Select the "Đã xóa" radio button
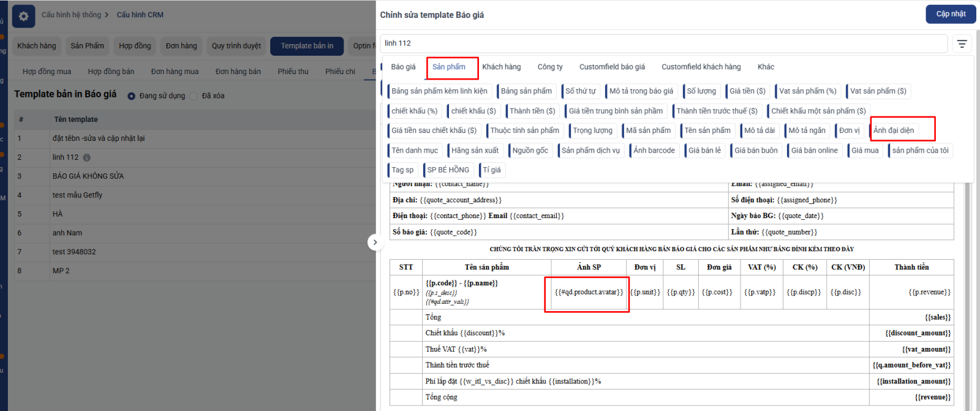Screen dimensions: 980x411 pyautogui.click(x=194, y=96)
